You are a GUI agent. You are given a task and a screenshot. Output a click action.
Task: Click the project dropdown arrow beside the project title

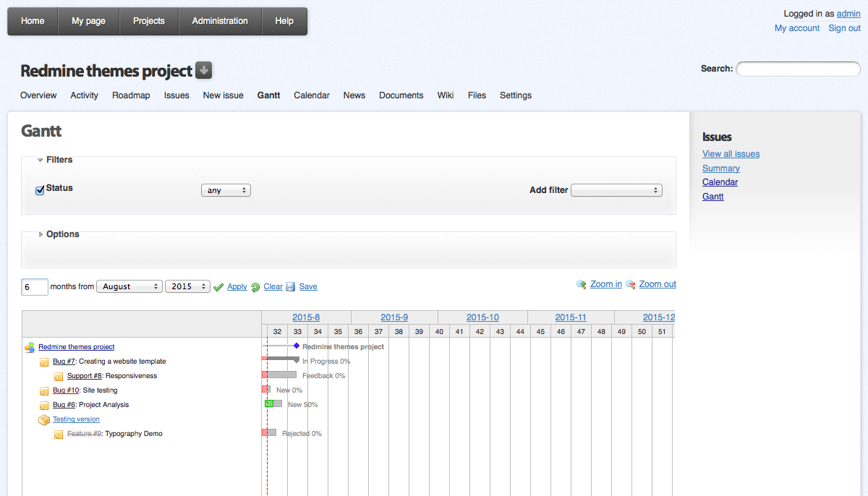click(x=204, y=70)
